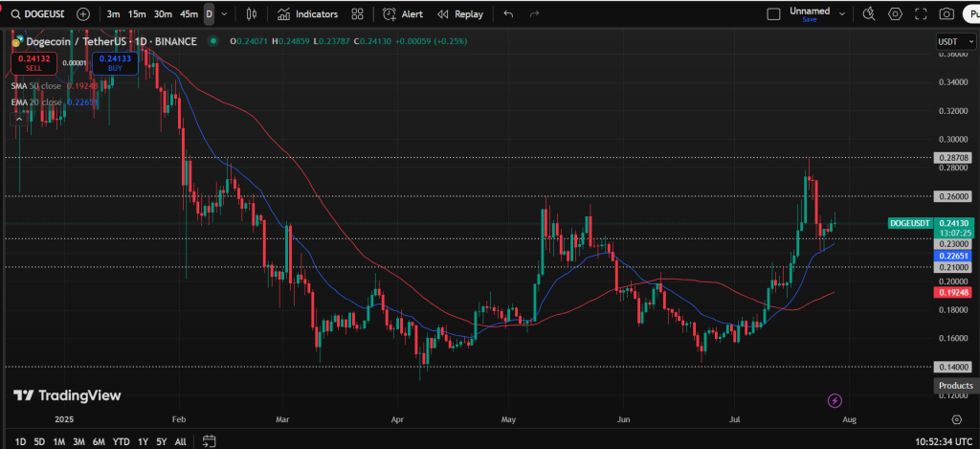Set date range to 1D
The height and width of the screenshot is (449, 980).
pos(21,441)
